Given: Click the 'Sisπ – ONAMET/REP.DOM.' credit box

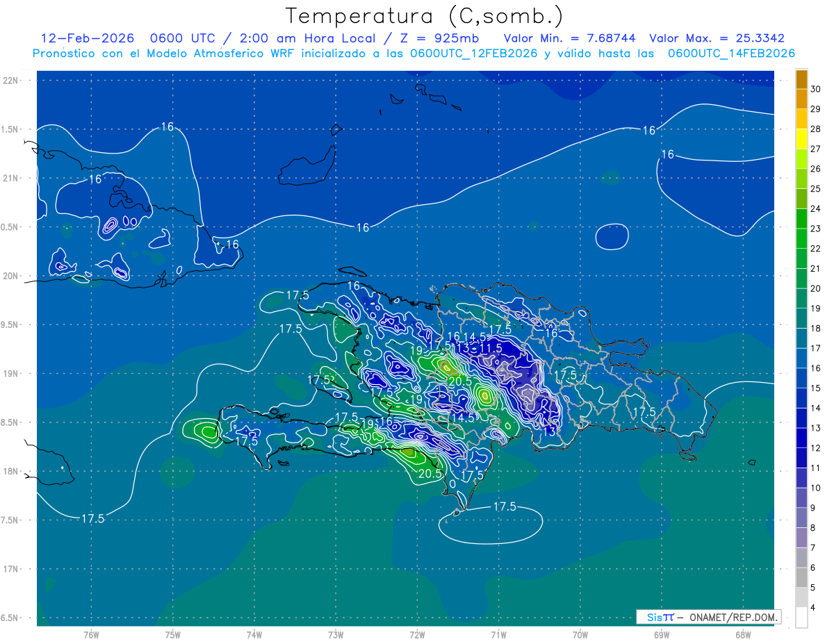Looking at the screenshot, I should point(708,617).
